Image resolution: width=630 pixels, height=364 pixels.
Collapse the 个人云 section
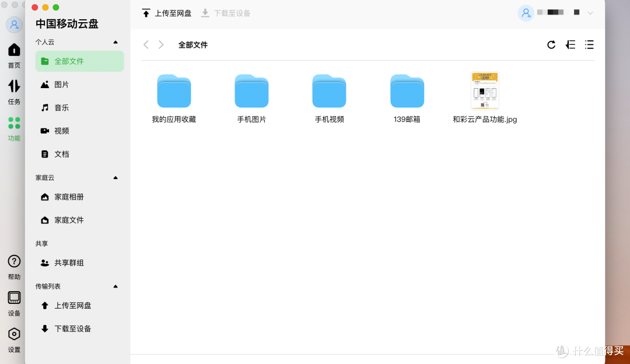[116, 42]
